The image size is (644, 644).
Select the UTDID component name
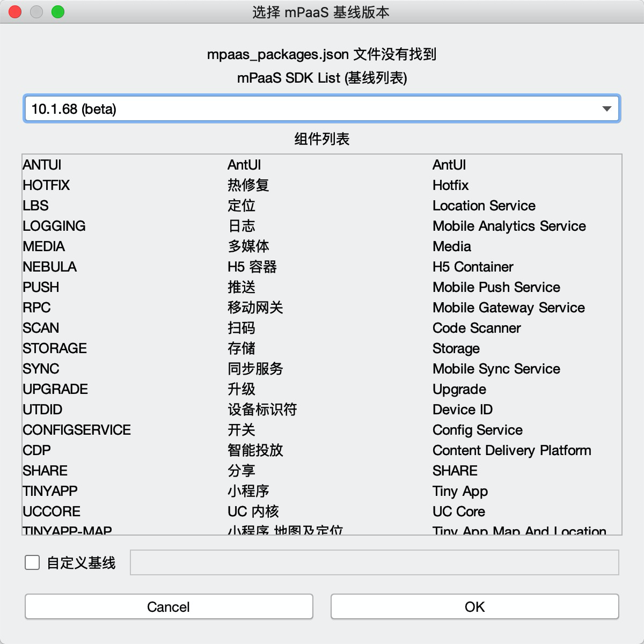coord(42,409)
